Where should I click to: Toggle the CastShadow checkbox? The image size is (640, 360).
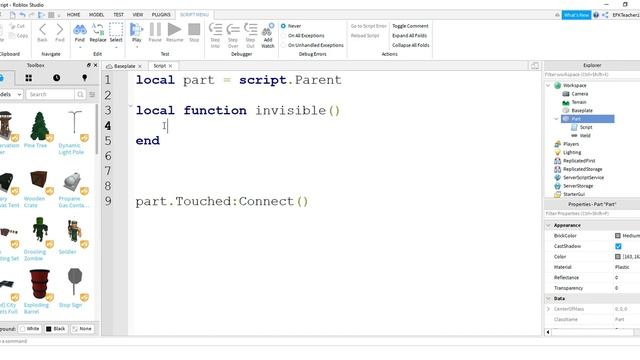(x=618, y=246)
